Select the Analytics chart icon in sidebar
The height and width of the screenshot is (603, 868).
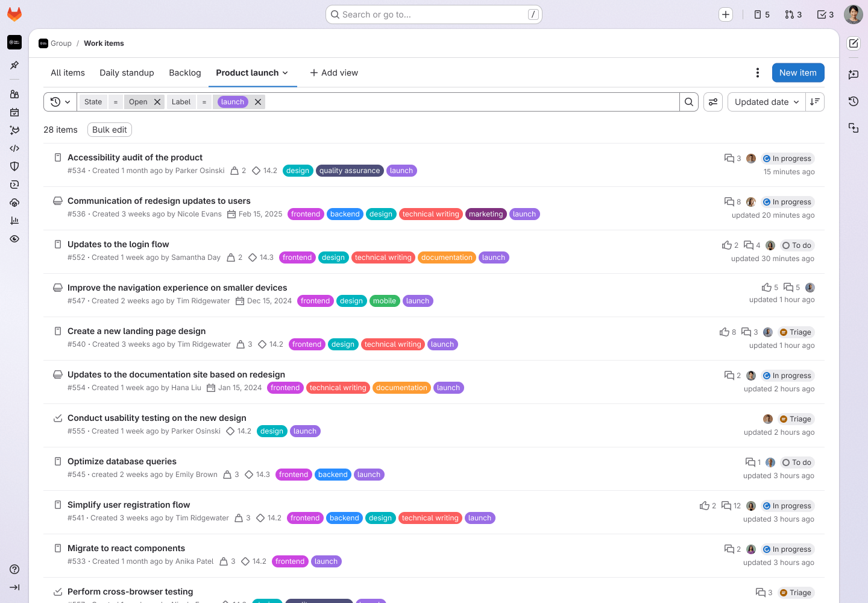click(x=14, y=221)
